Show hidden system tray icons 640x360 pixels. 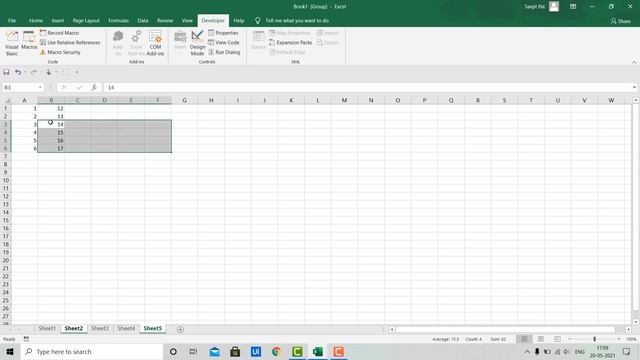click(527, 351)
